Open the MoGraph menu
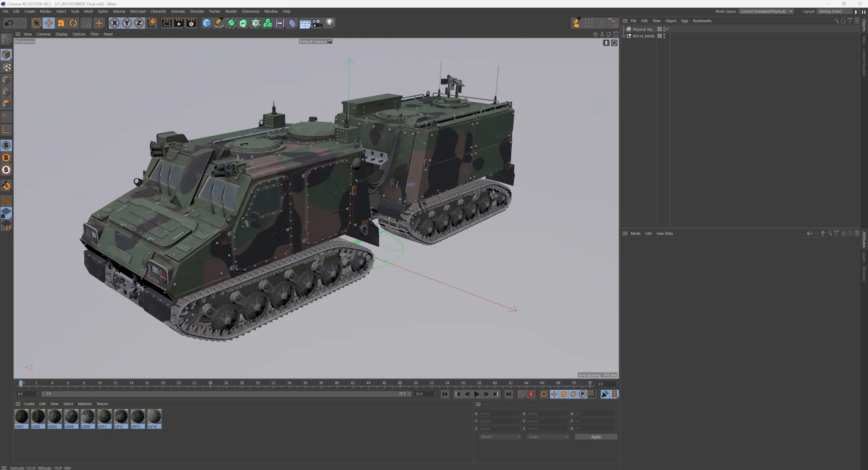The width and height of the screenshot is (868, 470). tap(138, 11)
